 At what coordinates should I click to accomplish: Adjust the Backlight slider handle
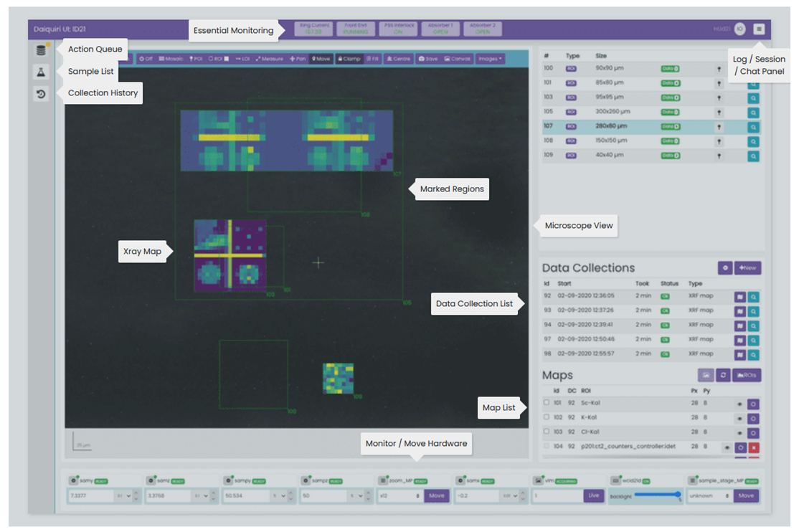pyautogui.click(x=678, y=494)
